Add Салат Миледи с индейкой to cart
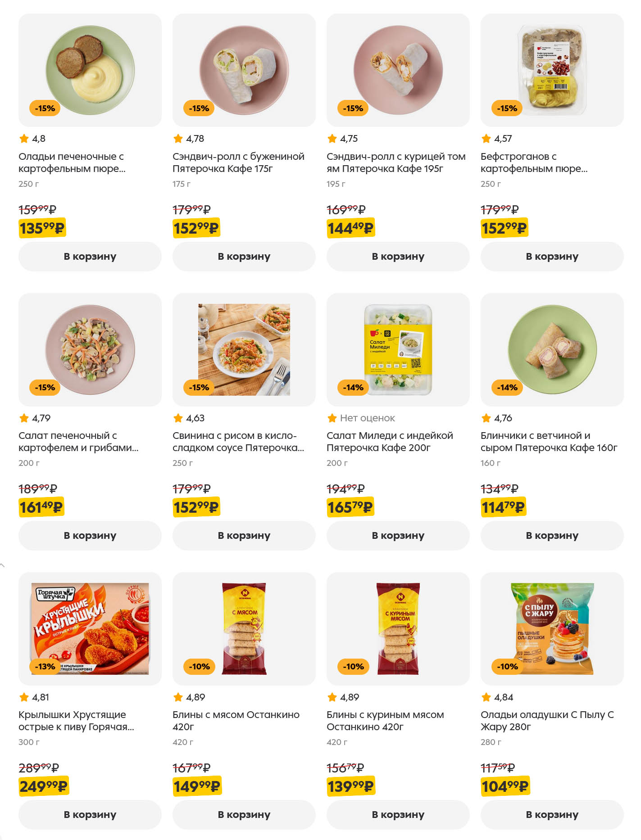 tap(398, 536)
